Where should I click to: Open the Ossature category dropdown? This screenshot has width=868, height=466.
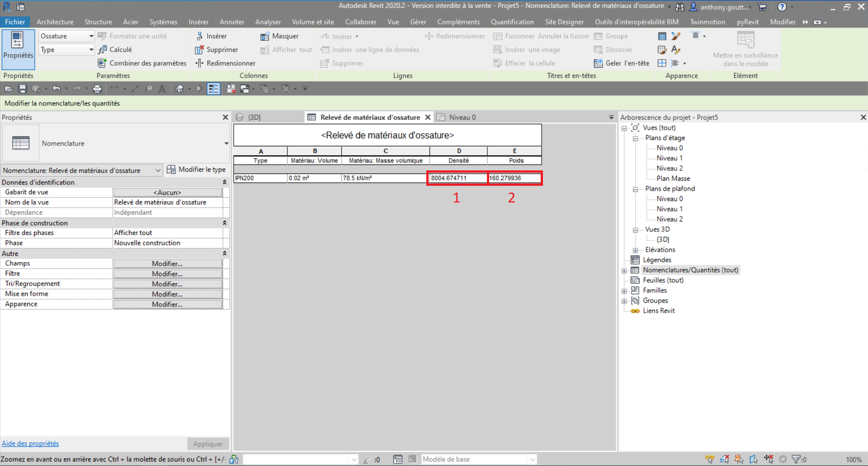91,36
